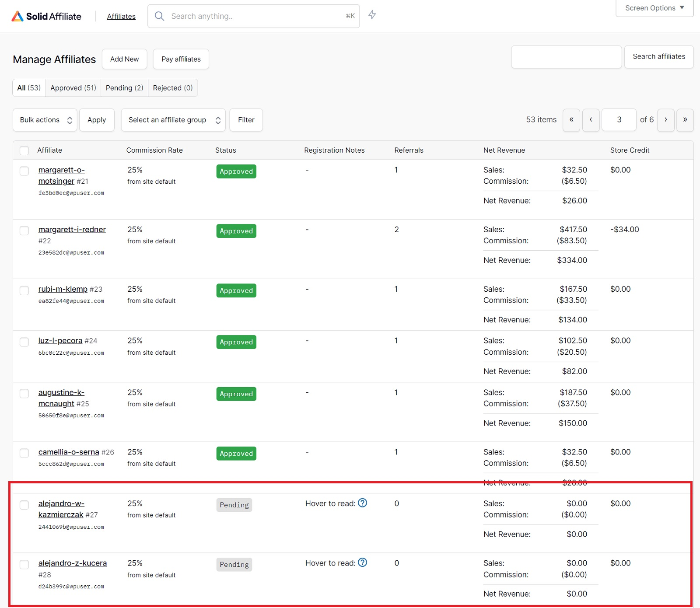Image resolution: width=700 pixels, height=608 pixels.
Task: Toggle the select-all affiliates checkbox in header
Action: click(24, 150)
